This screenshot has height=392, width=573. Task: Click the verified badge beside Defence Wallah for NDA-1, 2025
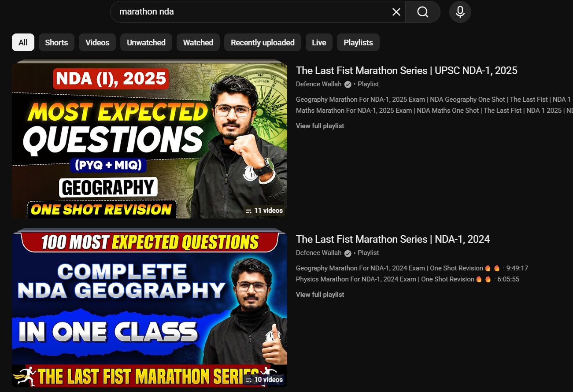[x=347, y=84]
